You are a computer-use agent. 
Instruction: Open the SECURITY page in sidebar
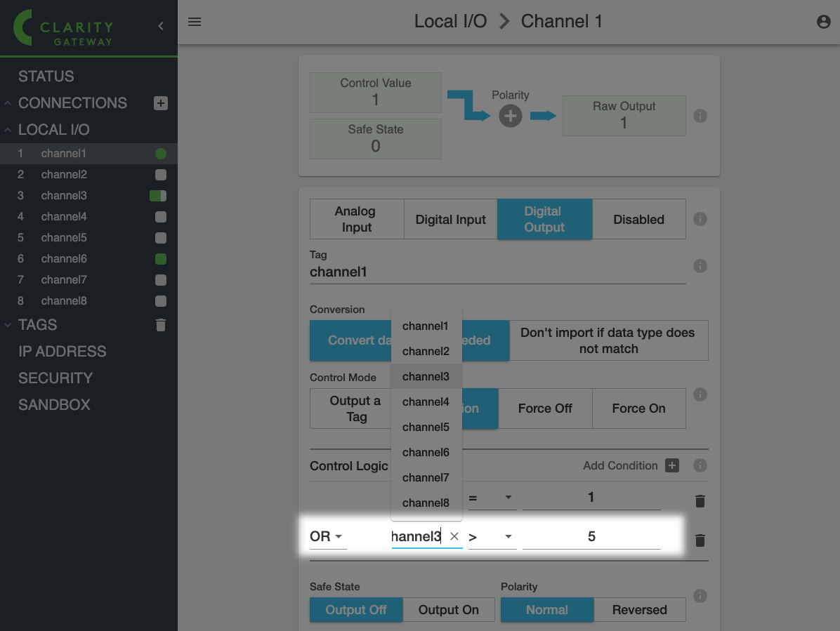[55, 378]
